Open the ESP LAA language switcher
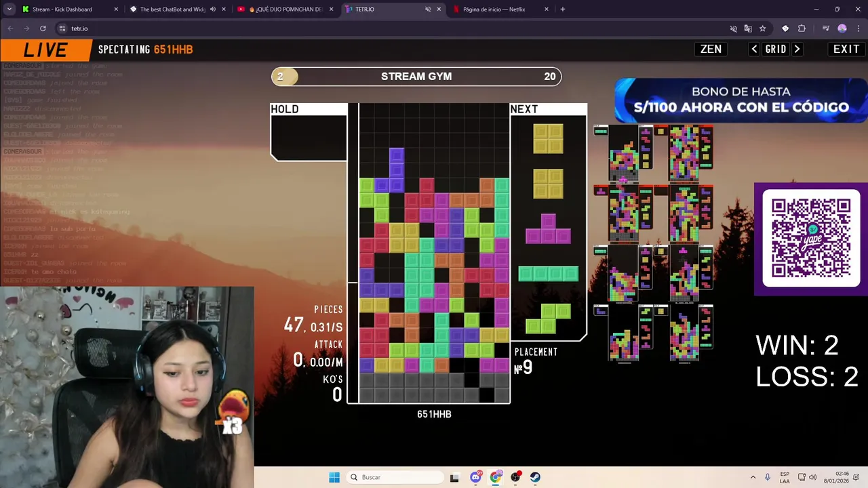This screenshot has height=488, width=868. click(785, 477)
